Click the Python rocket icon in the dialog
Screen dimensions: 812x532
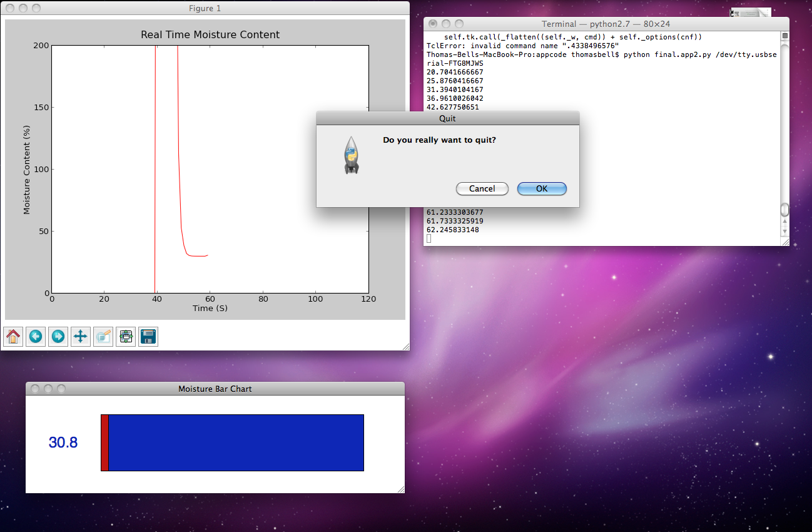pos(351,155)
